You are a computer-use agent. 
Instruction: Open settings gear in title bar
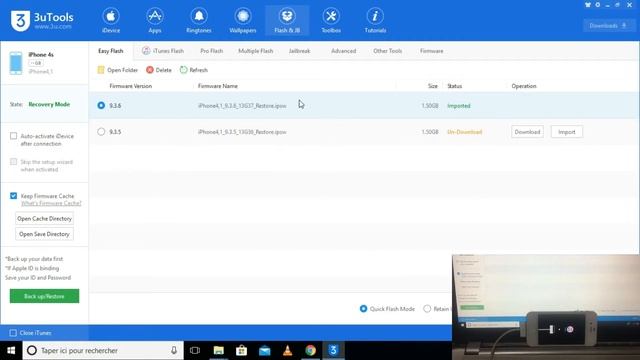point(598,5)
